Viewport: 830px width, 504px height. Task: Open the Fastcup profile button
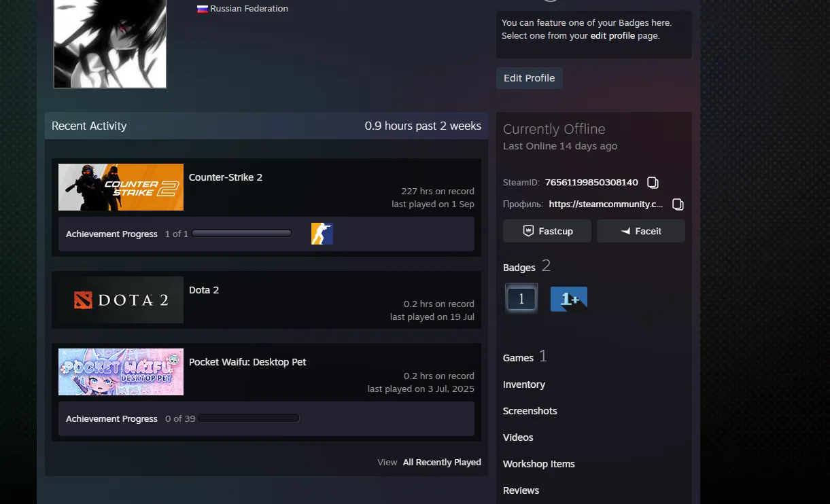pyautogui.click(x=547, y=231)
